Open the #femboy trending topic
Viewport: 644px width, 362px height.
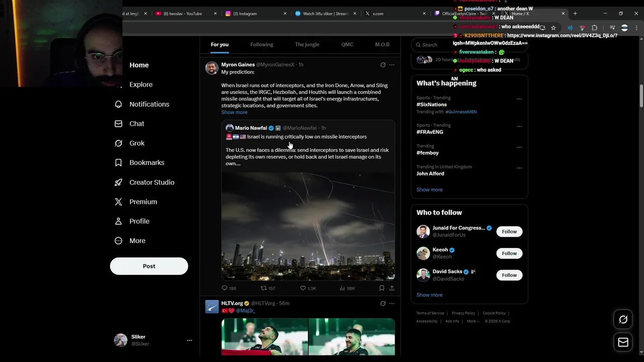(x=428, y=153)
